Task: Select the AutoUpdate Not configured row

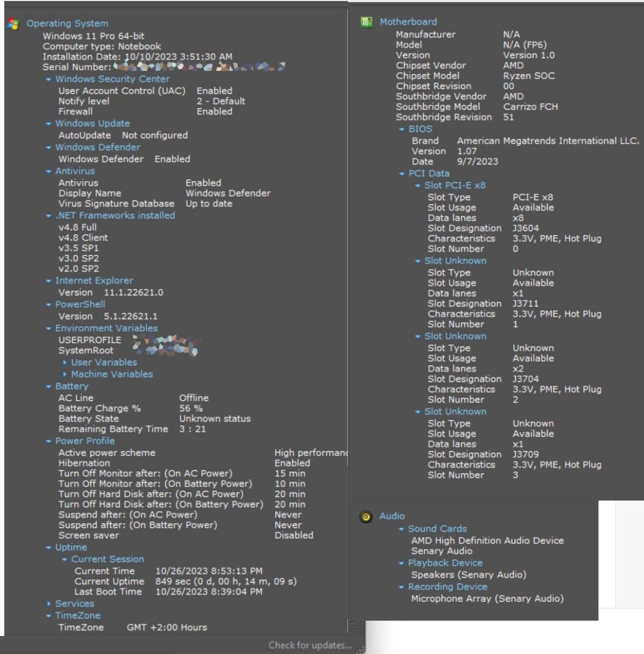Action: pos(123,136)
